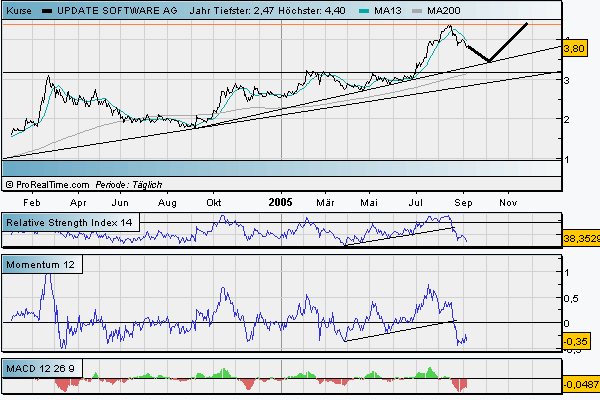Viewport: 600px width, 400px height.
Task: Click the yellow 38,3529 RSI value tag
Action: coord(581,239)
